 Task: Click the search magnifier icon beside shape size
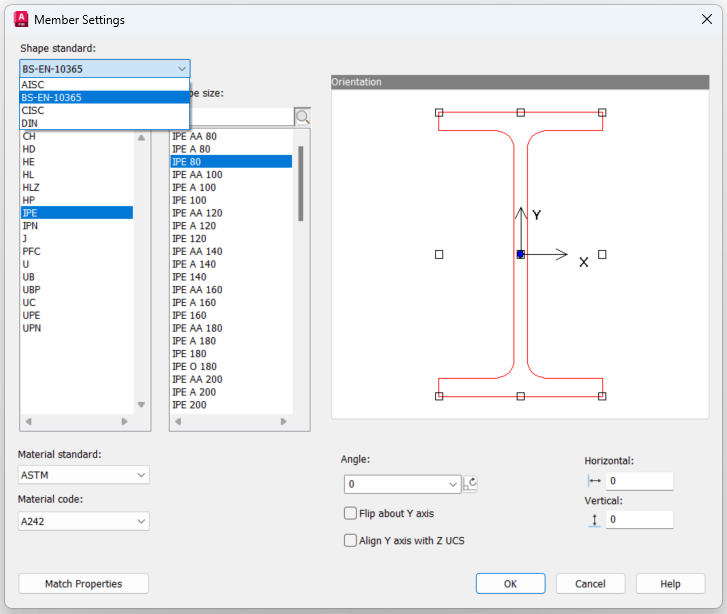tap(302, 117)
